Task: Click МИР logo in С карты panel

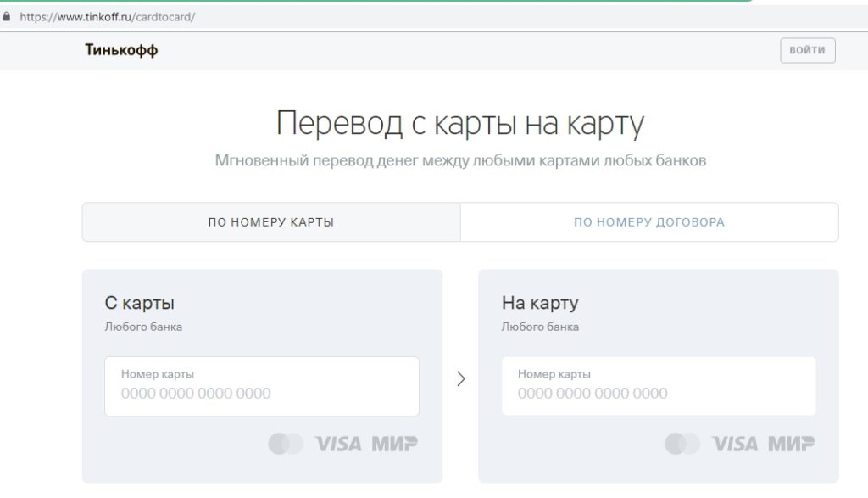Action: pyautogui.click(x=392, y=443)
